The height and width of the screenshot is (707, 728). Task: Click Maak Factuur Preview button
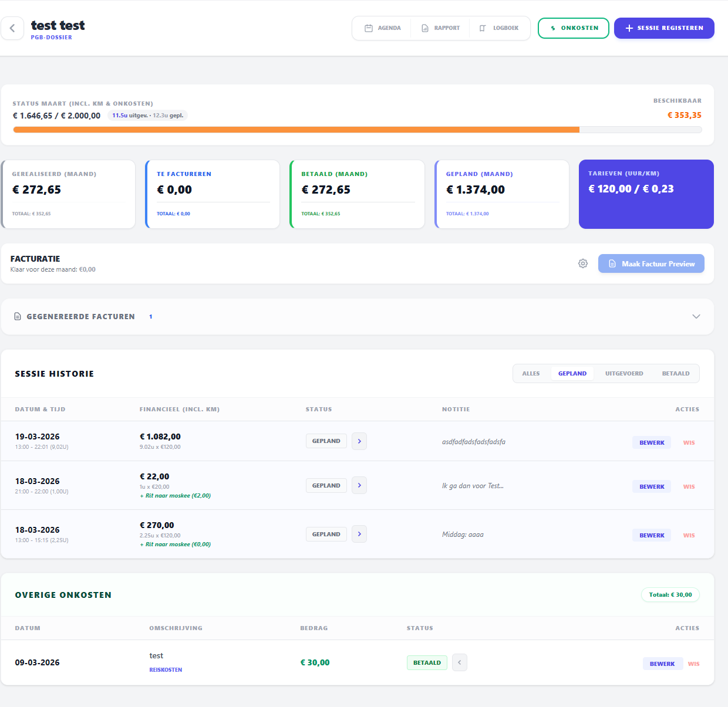[x=651, y=263]
